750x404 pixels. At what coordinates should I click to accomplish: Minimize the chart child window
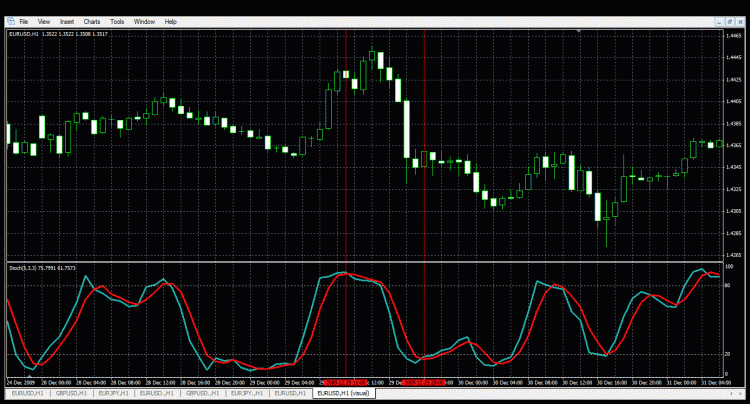point(719,22)
